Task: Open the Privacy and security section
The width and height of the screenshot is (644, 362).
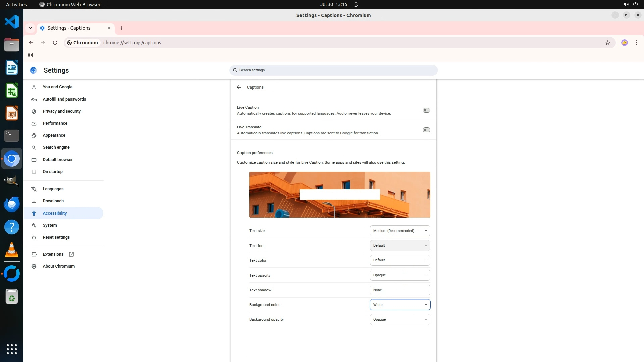Action: click(x=62, y=111)
